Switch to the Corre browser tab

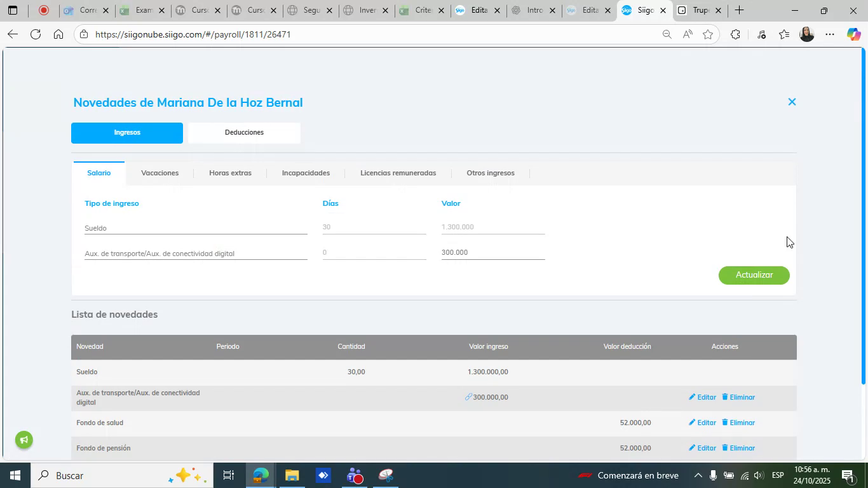(x=86, y=10)
